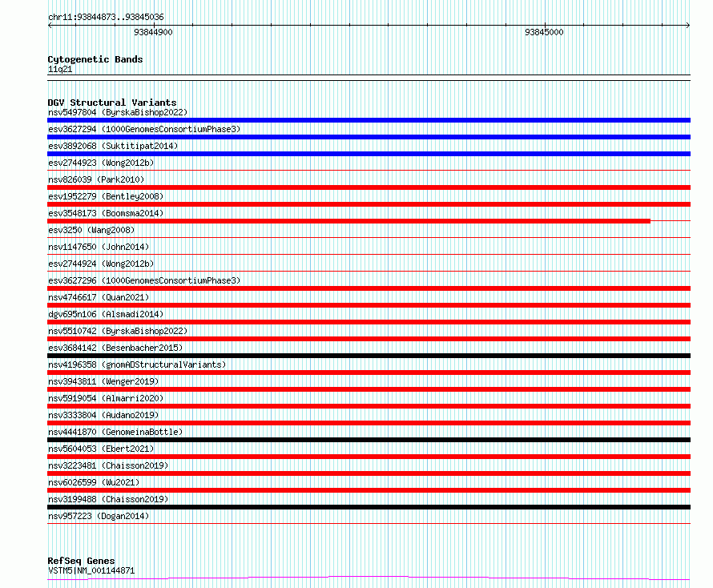
Task: Click the 11q21 band label
Action: point(60,69)
